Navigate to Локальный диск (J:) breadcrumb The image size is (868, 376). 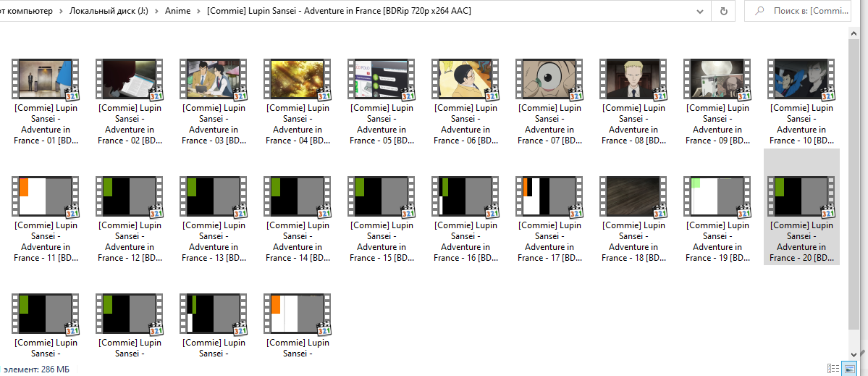point(109,11)
